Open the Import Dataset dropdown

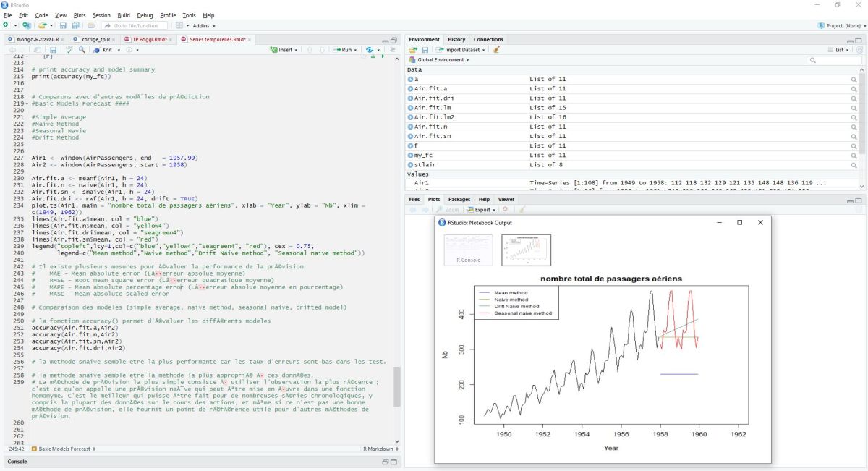[459, 50]
